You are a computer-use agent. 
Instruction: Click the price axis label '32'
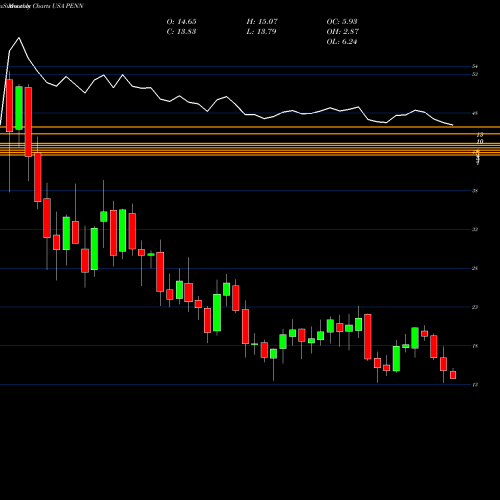click(x=475, y=229)
